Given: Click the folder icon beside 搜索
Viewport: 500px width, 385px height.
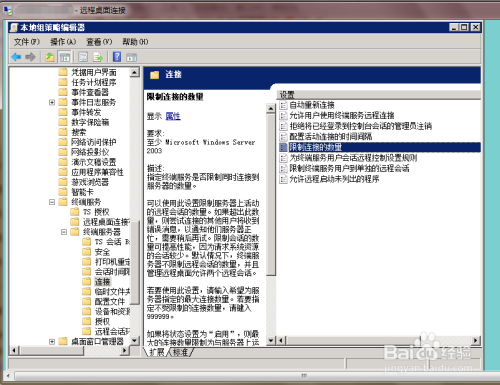Looking at the screenshot, I should pos(63,132).
